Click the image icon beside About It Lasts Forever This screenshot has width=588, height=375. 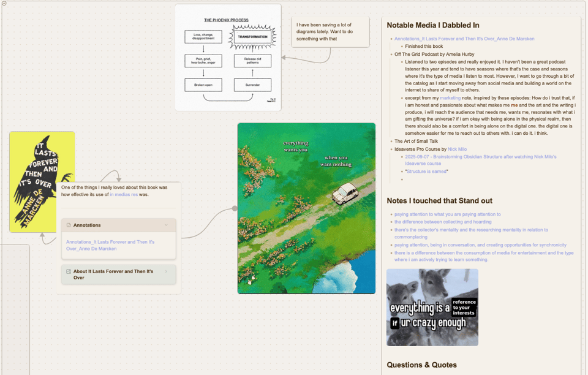pyautogui.click(x=69, y=271)
